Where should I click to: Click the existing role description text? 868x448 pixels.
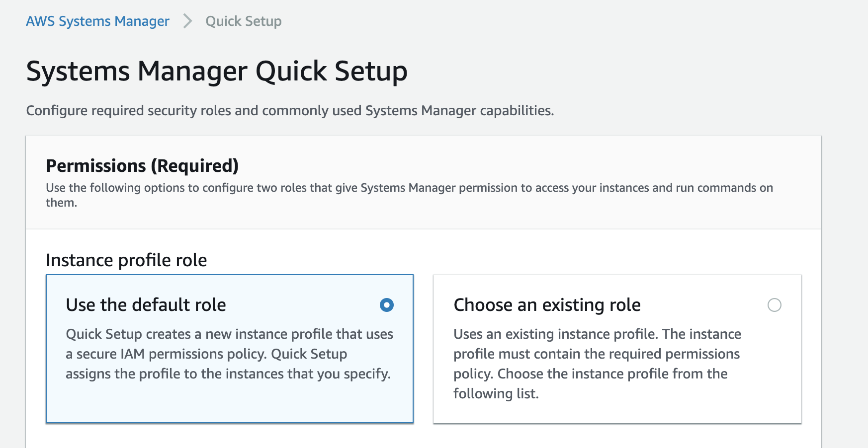597,364
